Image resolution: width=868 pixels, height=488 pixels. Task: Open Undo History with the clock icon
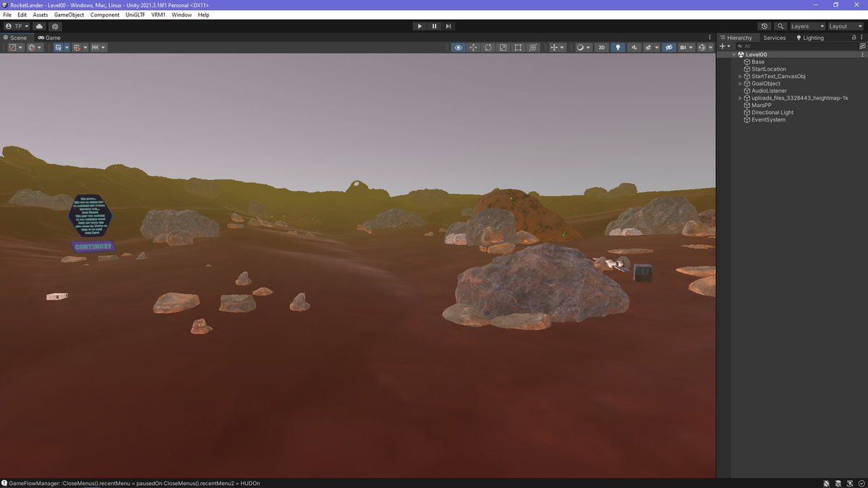coord(765,26)
